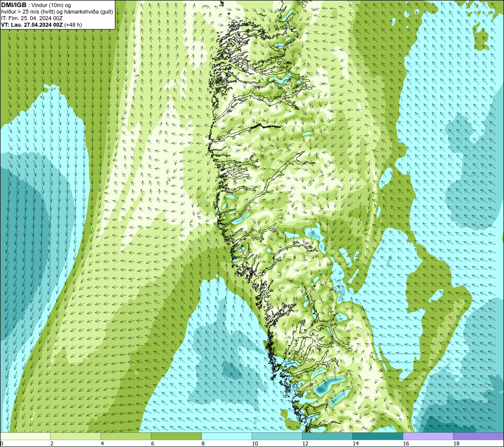The width and height of the screenshot is (504, 447).
Task: Click the 'VT: Lau. 27.04.2024 00Z' valid time
Action: point(32,25)
